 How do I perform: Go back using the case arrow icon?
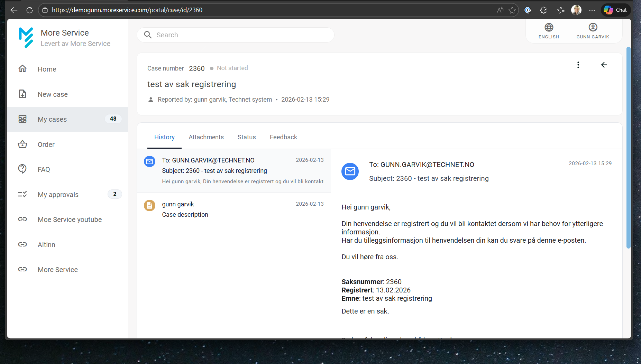point(604,65)
